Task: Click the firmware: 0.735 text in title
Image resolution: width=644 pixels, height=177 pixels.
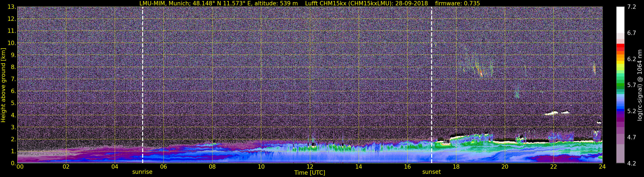Action: 457,3
